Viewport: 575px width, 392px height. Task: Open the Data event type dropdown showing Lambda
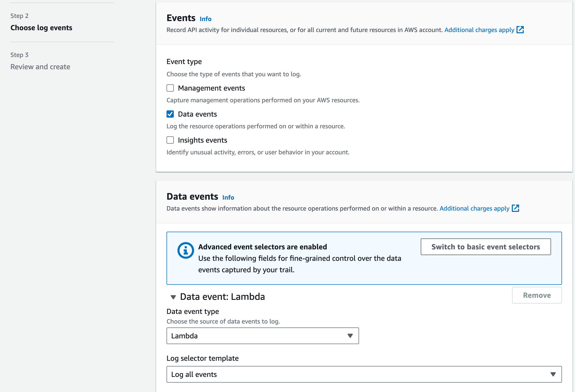coord(262,336)
